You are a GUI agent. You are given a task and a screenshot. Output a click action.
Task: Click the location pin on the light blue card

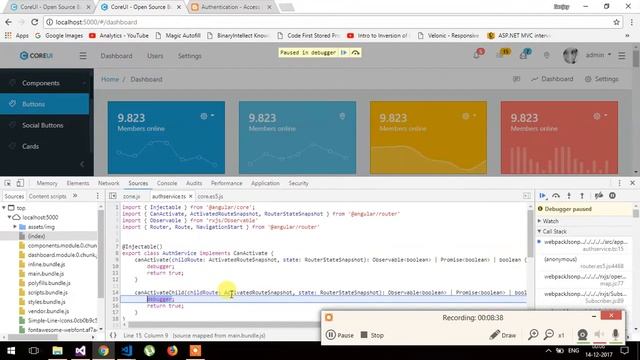coord(342,117)
